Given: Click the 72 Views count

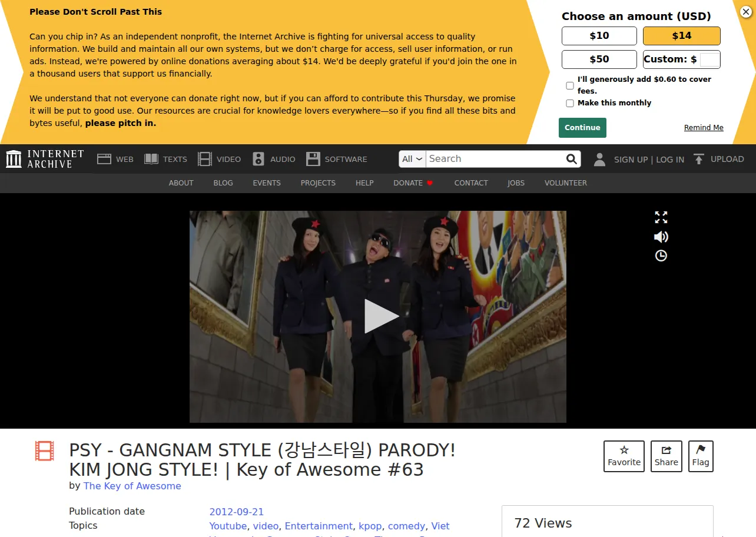Looking at the screenshot, I should pos(543,523).
